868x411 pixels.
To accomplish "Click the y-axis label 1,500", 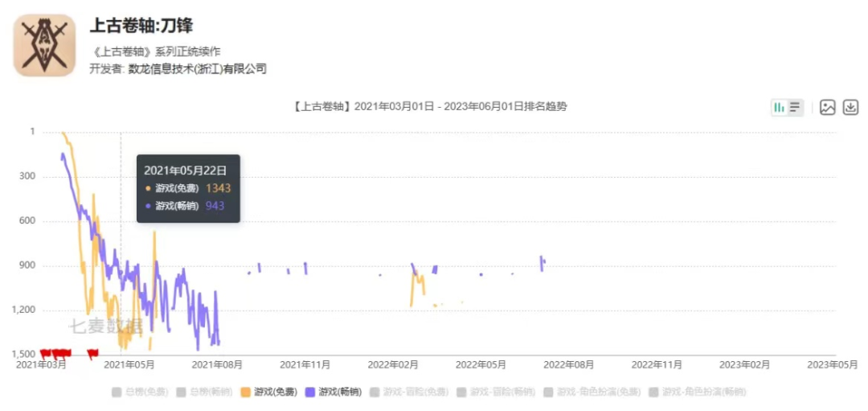I will 24,355.
